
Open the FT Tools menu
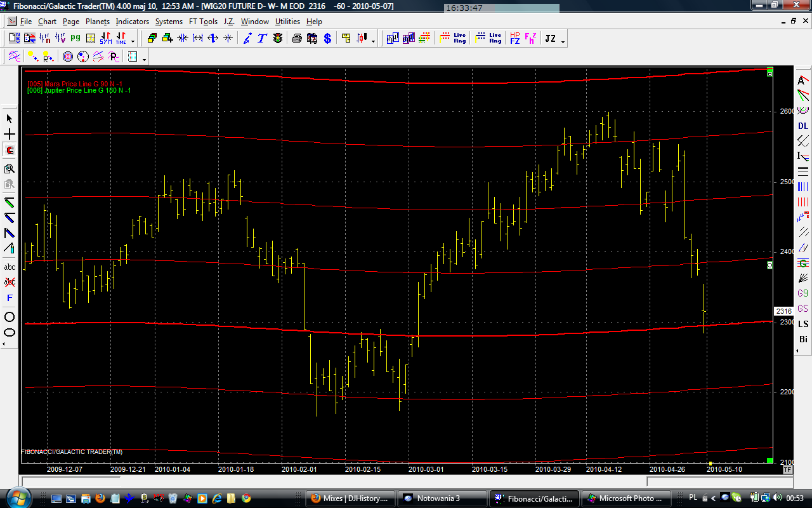(x=203, y=22)
